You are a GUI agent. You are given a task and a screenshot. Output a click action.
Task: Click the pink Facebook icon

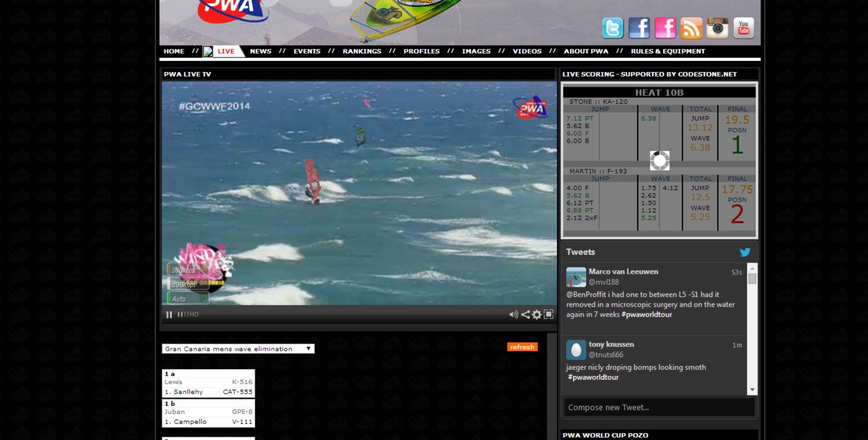665,28
